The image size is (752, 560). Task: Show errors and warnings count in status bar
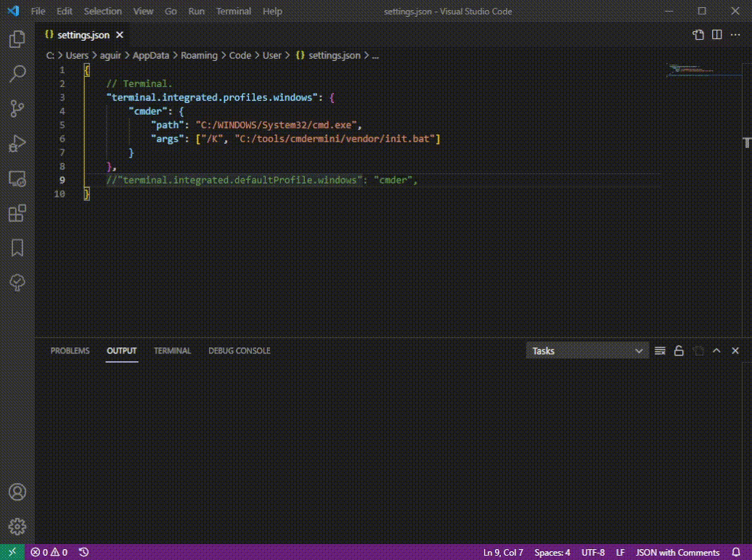tap(49, 552)
